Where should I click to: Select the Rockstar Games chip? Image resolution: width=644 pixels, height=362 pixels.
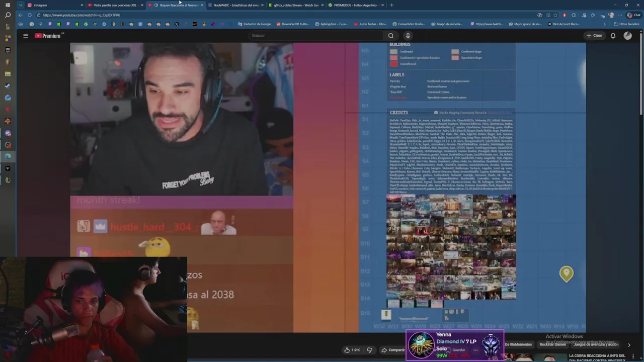pyautogui.click(x=553, y=344)
